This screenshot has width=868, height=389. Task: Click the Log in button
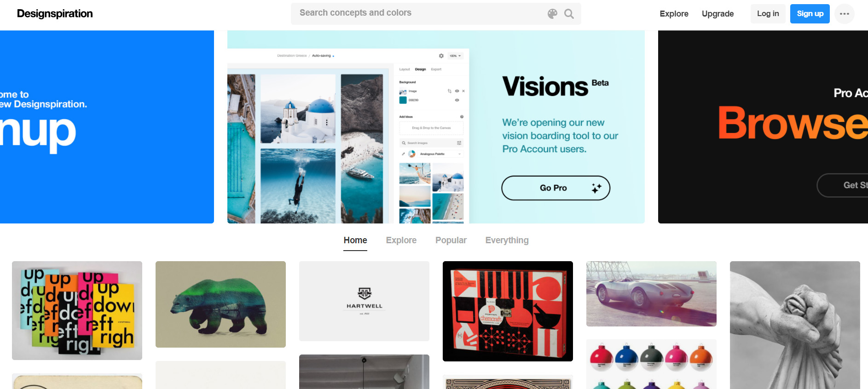point(768,14)
